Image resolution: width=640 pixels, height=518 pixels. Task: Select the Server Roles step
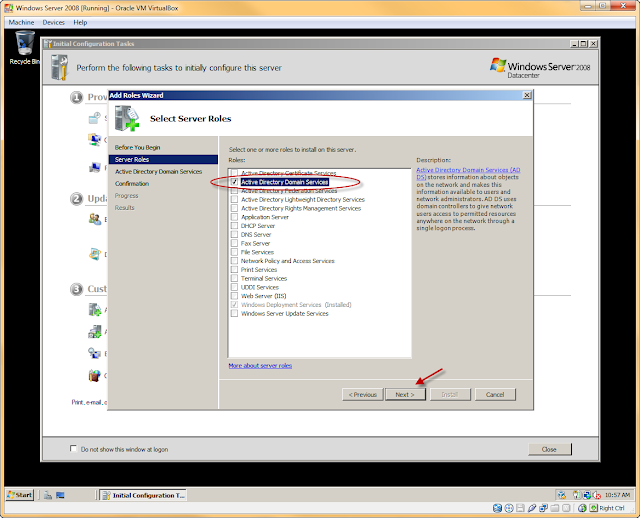[x=163, y=159]
